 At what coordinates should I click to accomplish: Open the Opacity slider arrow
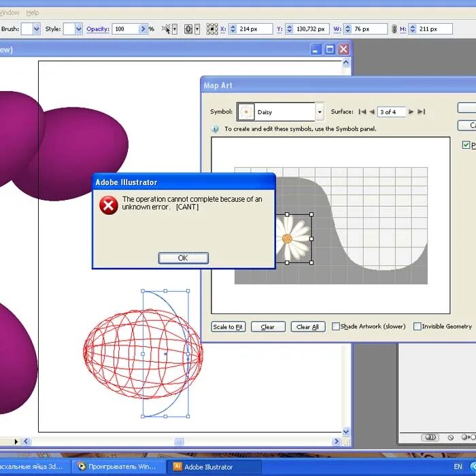coord(143,29)
